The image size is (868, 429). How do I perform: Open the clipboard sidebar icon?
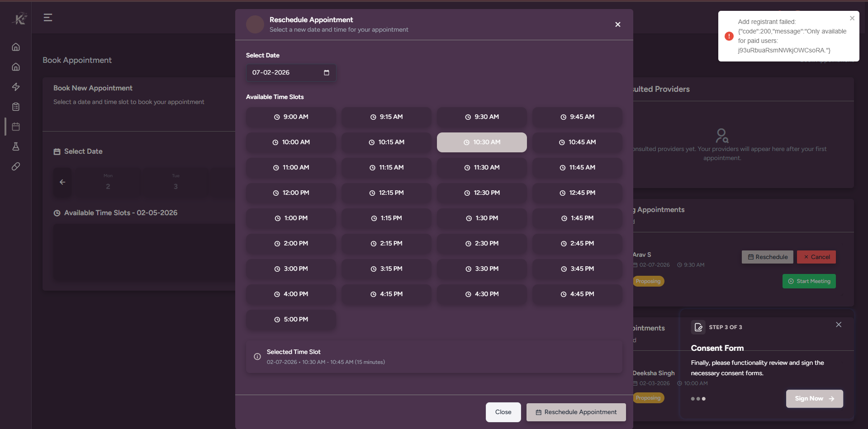16,107
